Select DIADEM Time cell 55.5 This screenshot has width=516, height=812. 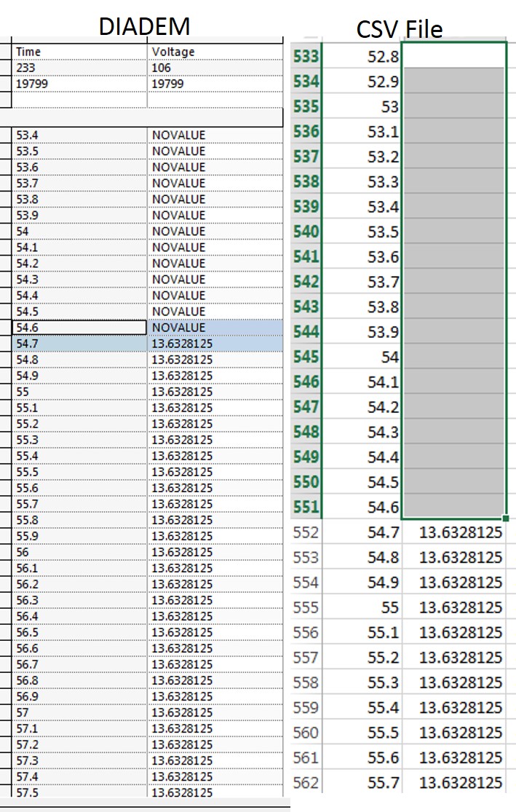[79, 473]
